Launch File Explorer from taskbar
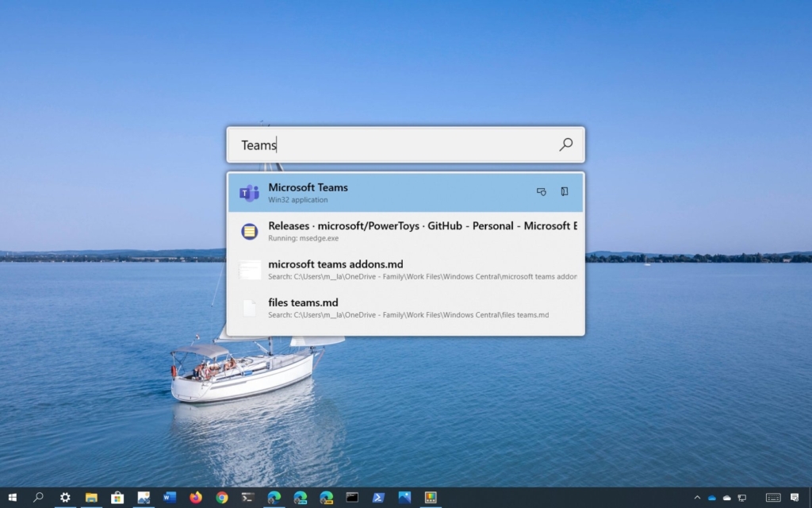812x508 pixels. [91, 498]
